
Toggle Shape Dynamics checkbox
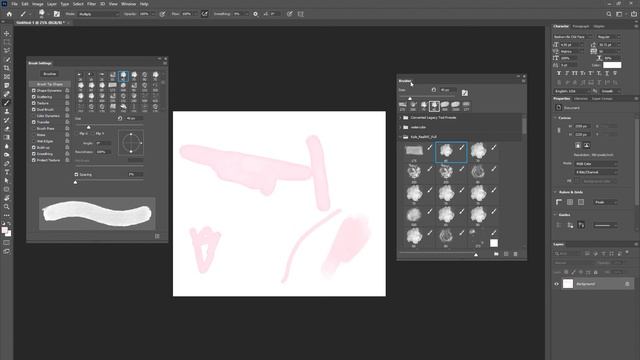point(34,91)
